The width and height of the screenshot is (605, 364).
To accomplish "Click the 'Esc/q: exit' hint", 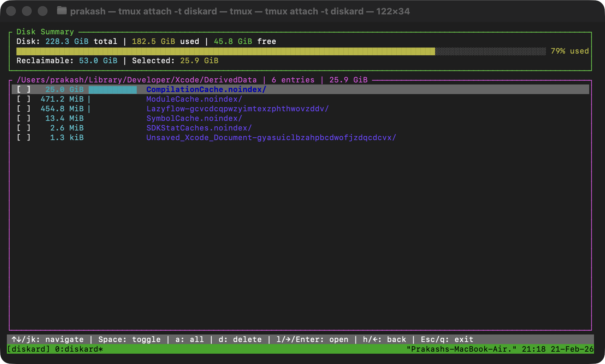I will [x=447, y=339].
